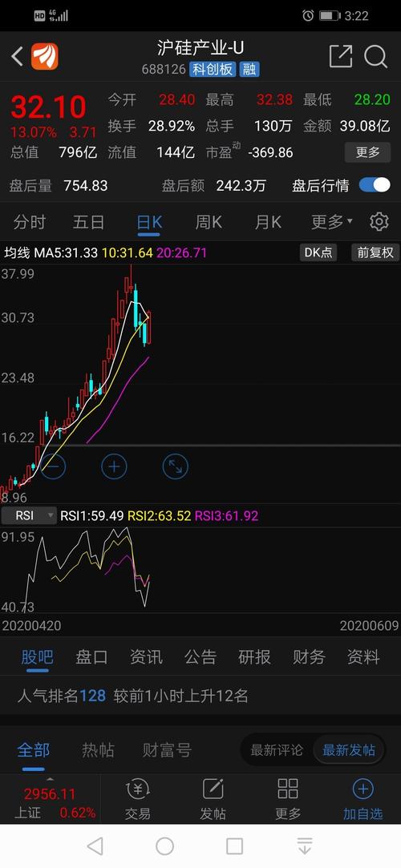Add stock via 加自选 icon
401x868 pixels.
click(363, 799)
